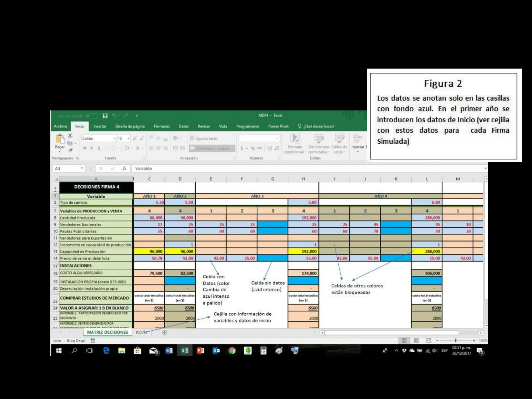The image size is (532, 399).
Task: Open Formato condicional in Estilos group
Action: coord(294,144)
